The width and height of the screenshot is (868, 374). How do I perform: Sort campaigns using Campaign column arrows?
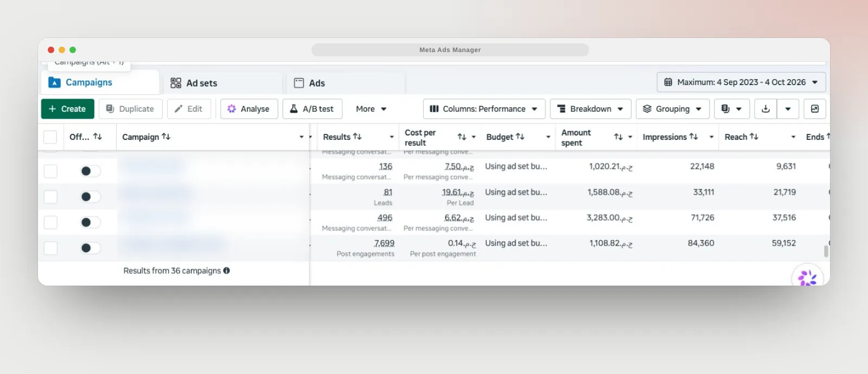coord(166,137)
